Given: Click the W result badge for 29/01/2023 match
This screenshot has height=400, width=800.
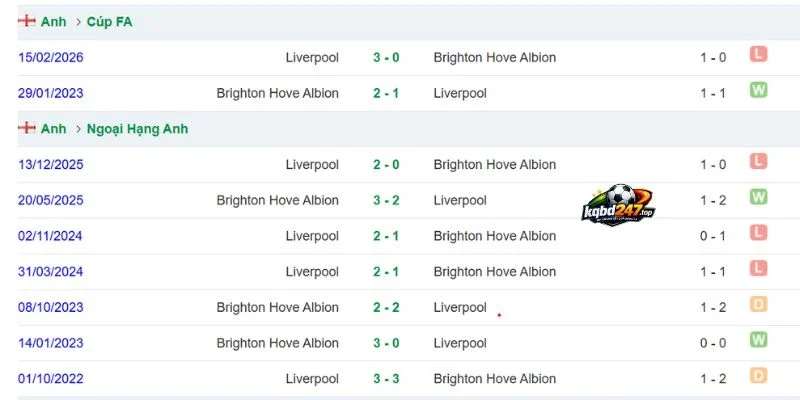Looking at the screenshot, I should 758,90.
